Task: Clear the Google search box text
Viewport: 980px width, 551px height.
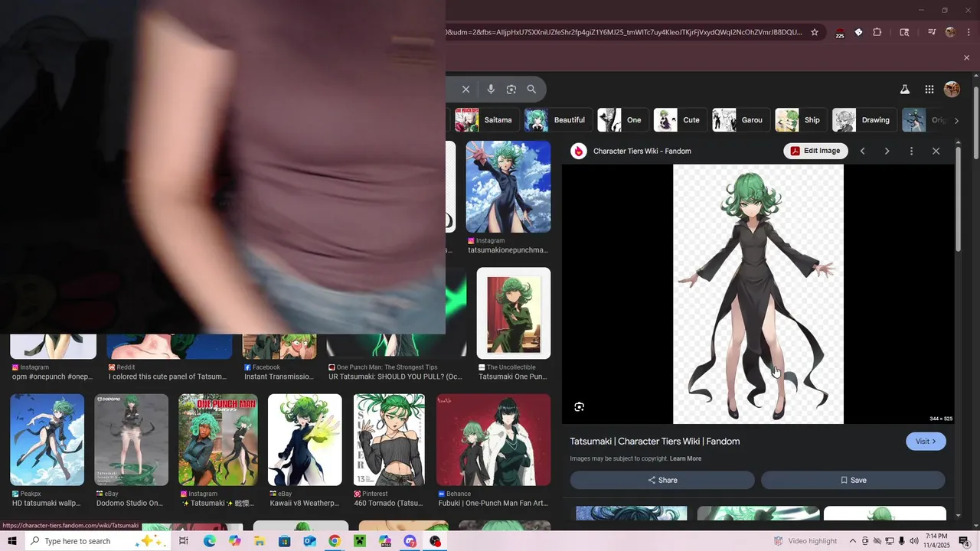Action: point(465,89)
